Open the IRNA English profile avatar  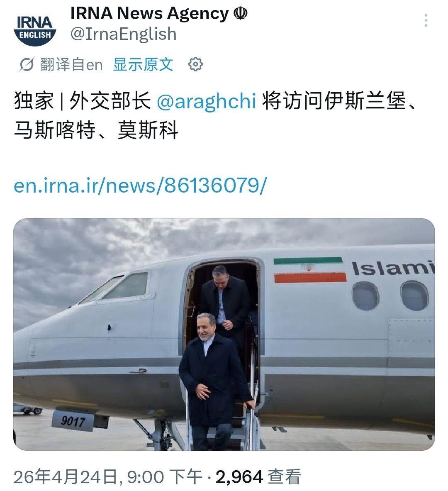pos(35,30)
